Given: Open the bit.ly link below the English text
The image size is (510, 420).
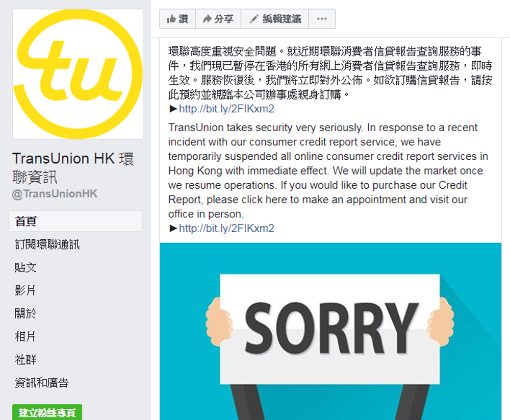Looking at the screenshot, I should tap(226, 228).
